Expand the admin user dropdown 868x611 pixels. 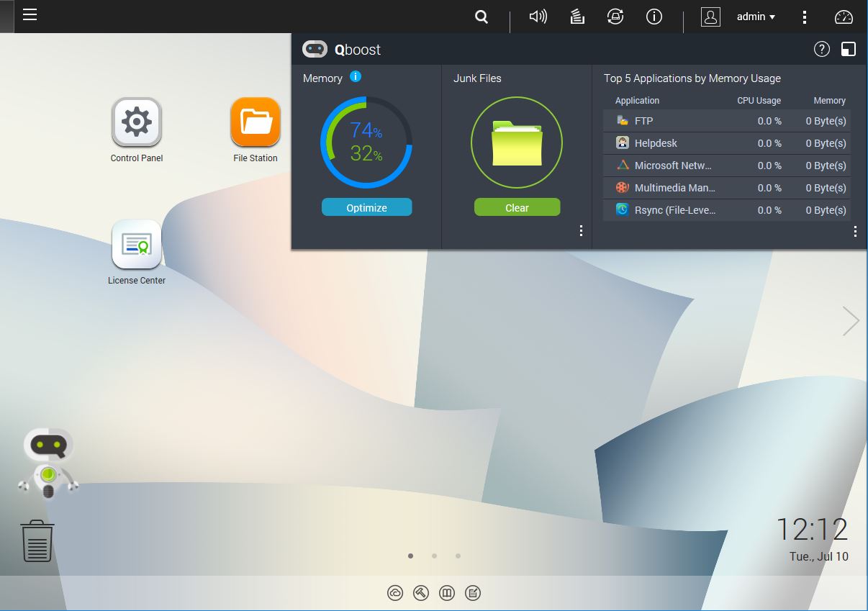tap(756, 17)
